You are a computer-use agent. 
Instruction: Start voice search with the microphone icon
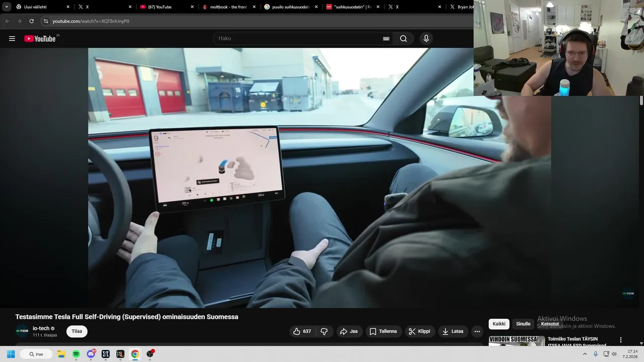[426, 39]
